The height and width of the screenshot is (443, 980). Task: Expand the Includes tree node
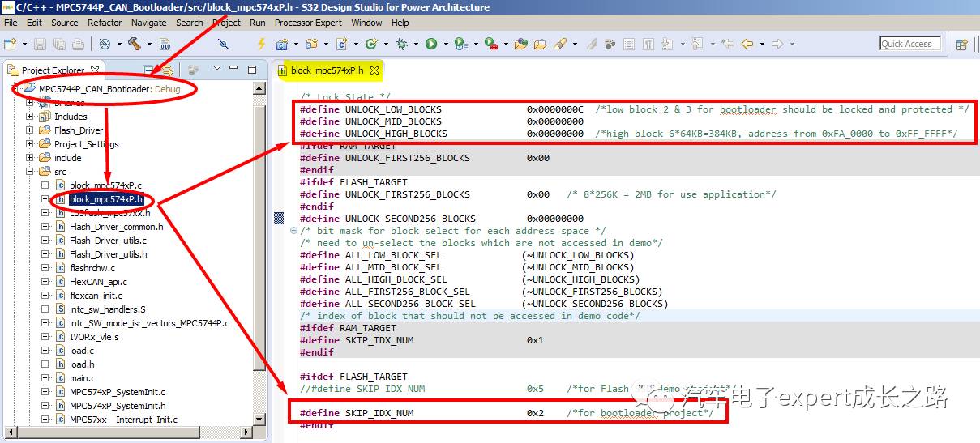point(30,116)
